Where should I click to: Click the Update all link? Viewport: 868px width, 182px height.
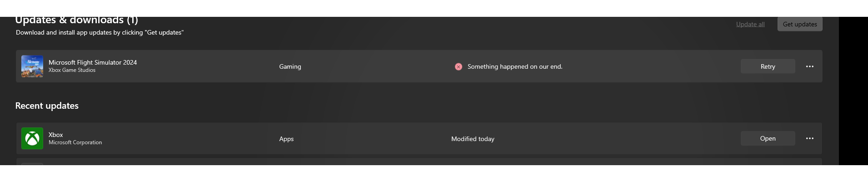[750, 24]
